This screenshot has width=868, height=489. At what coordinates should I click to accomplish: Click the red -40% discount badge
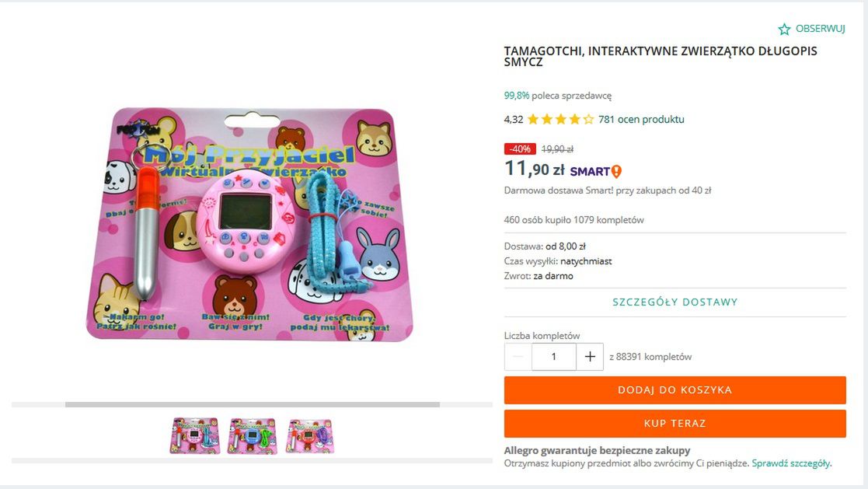point(520,148)
